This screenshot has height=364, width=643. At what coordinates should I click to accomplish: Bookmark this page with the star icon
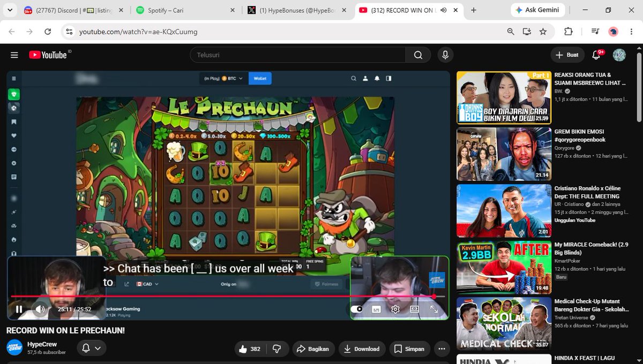pos(543,32)
